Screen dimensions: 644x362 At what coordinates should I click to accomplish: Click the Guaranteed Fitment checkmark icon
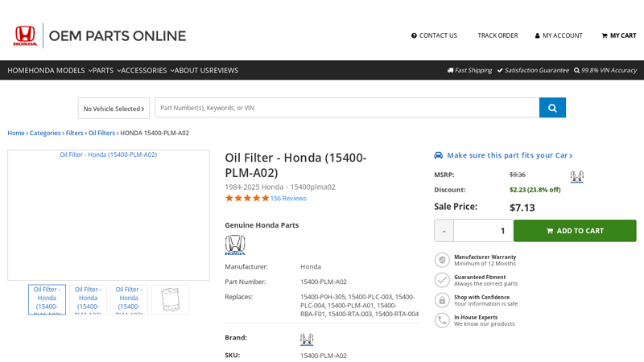[442, 280]
